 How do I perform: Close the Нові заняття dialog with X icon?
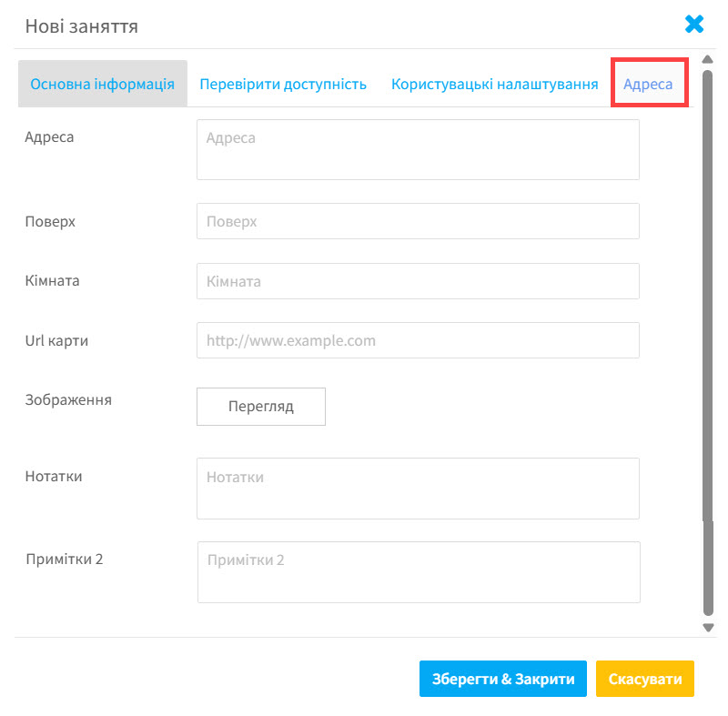(694, 25)
